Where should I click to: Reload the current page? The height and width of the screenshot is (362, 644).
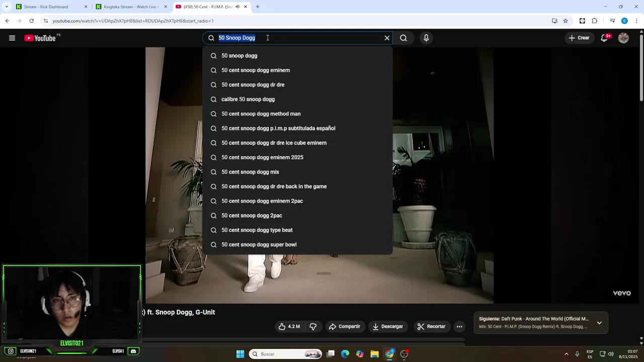point(31,21)
